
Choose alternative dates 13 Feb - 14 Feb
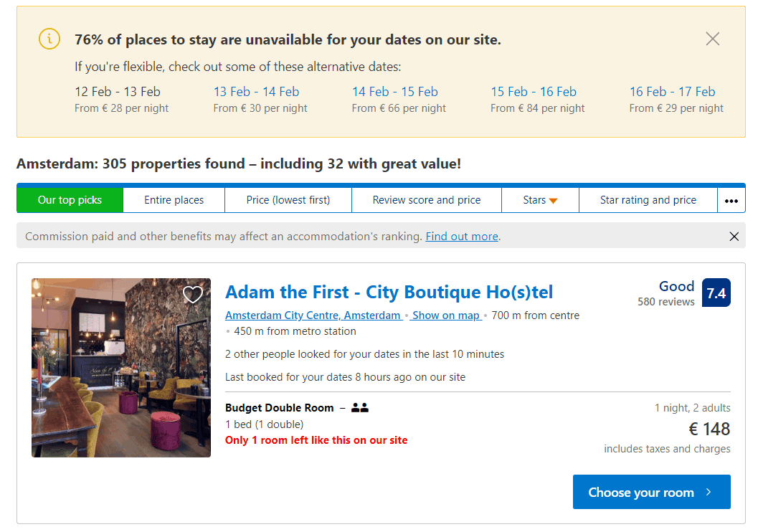coord(256,92)
